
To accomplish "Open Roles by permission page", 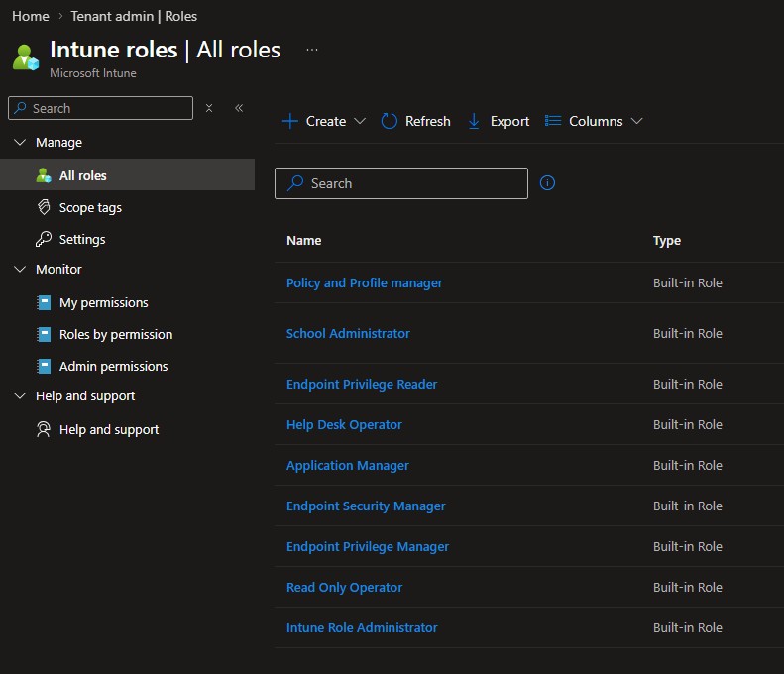I will (x=115, y=334).
